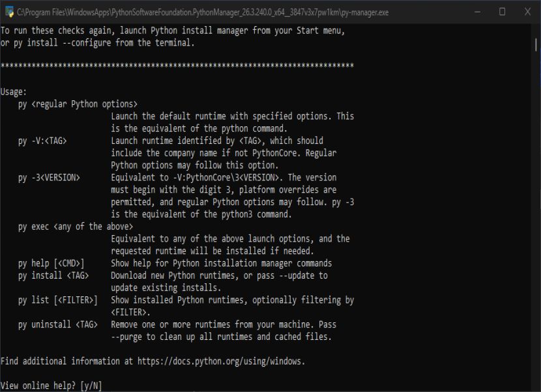Click '--purge to clean up all runtimes' line
Screen dimensions: 541x392
coord(222,337)
